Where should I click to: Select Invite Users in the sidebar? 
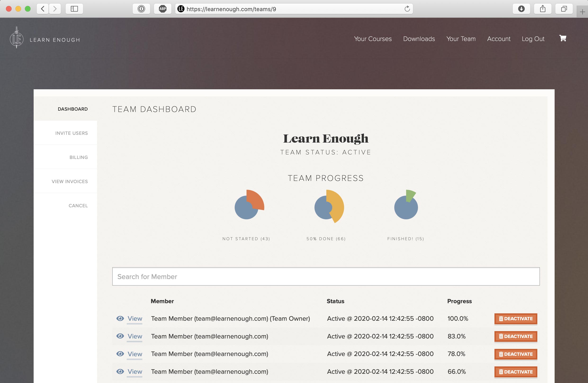[x=65, y=133]
